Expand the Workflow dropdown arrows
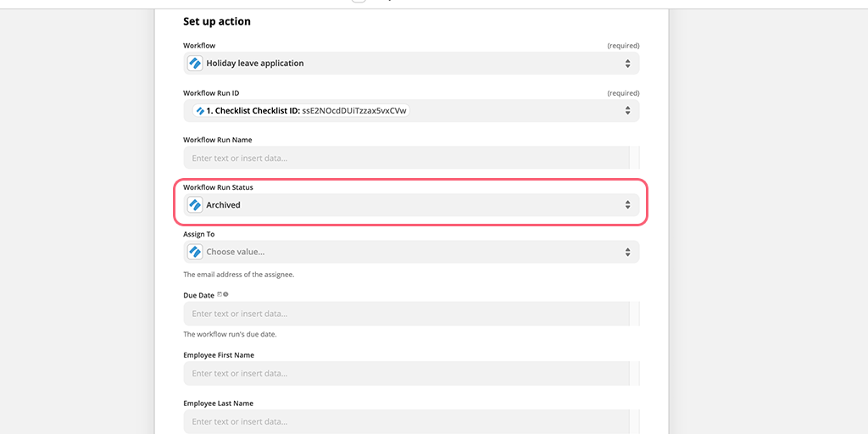868x434 pixels. 628,63
